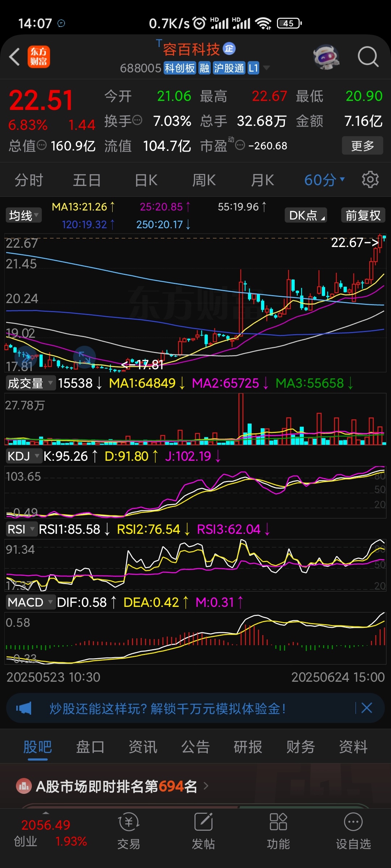Tap the current price 22.51
The height and width of the screenshot is (868, 391).
[41, 100]
